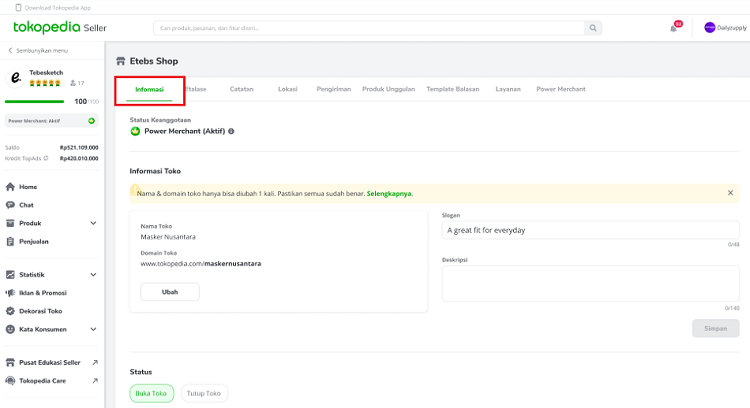Screen dimensions: 750x408
Task: Go to the Pengiriman tab
Action: (x=334, y=89)
